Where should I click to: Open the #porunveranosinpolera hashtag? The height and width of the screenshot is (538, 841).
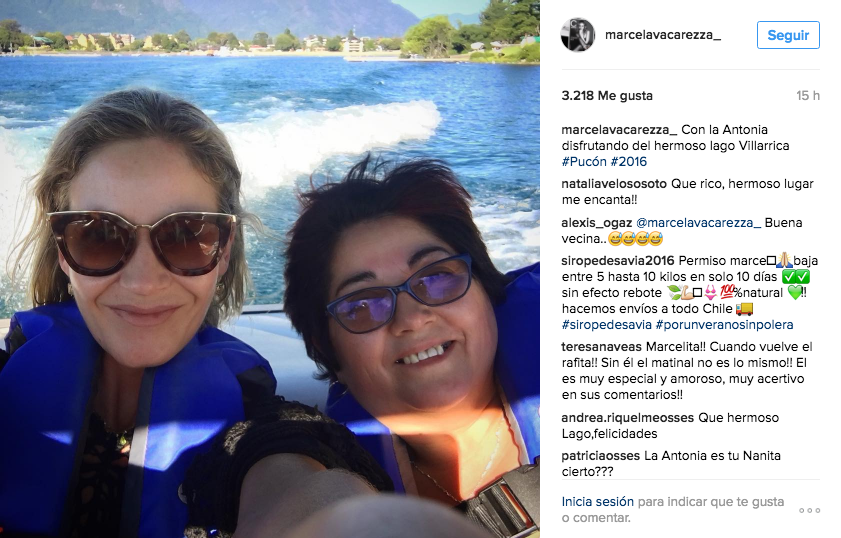(725, 325)
